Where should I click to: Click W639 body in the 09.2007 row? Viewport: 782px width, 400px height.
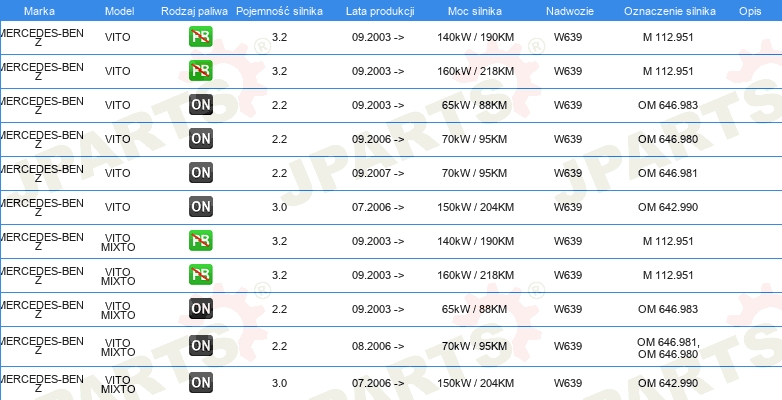(568, 173)
